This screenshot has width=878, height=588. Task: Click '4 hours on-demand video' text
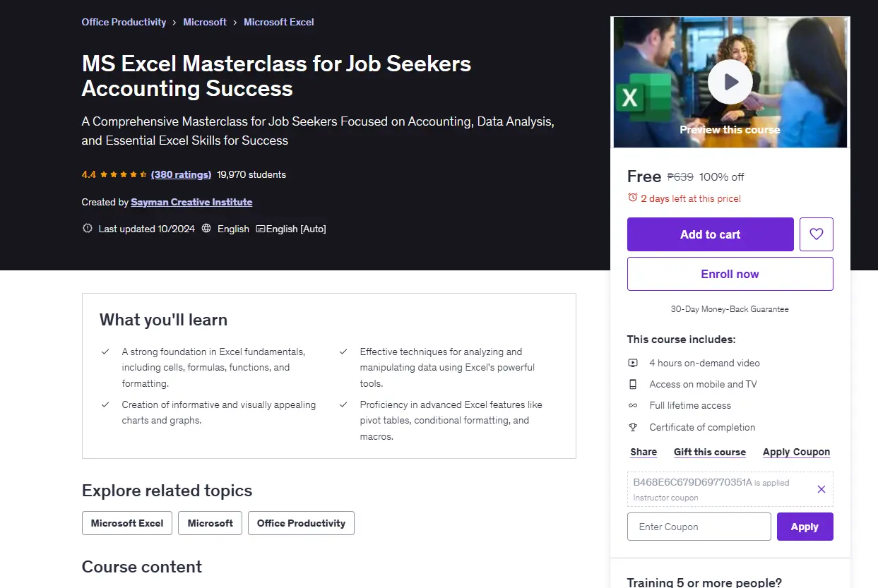705,363
